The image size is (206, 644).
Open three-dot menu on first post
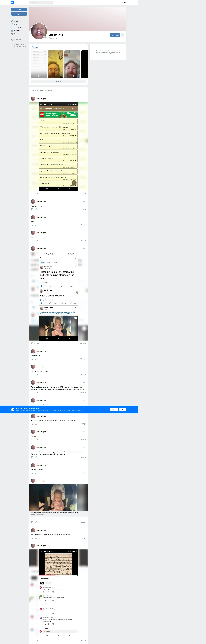click(x=84, y=99)
